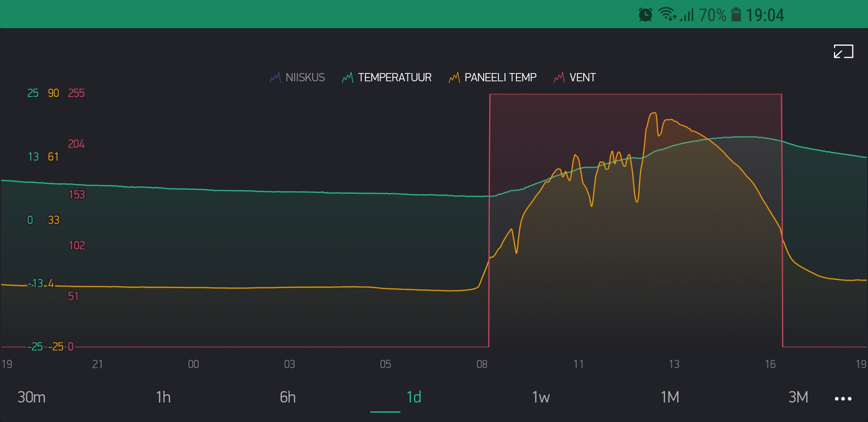Show the 3M time range
This screenshot has height=422, width=868.
coord(798,397)
